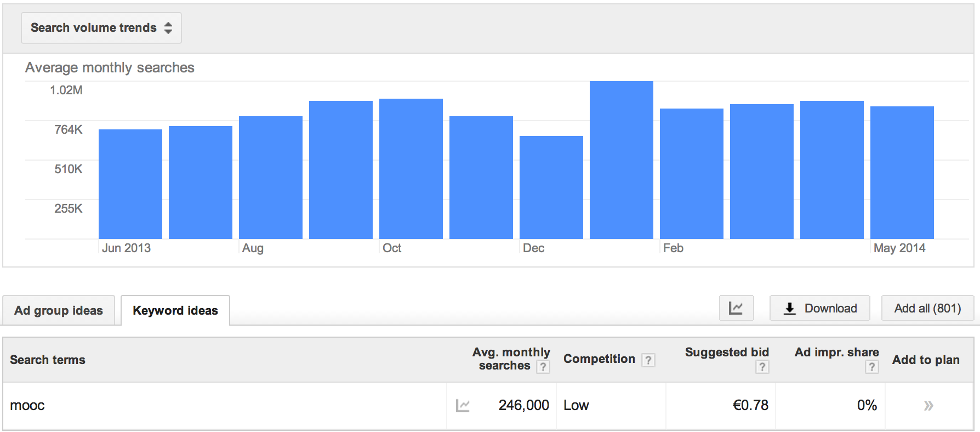
Task: Click the Jun 2013 bar in chart
Action: (130, 184)
